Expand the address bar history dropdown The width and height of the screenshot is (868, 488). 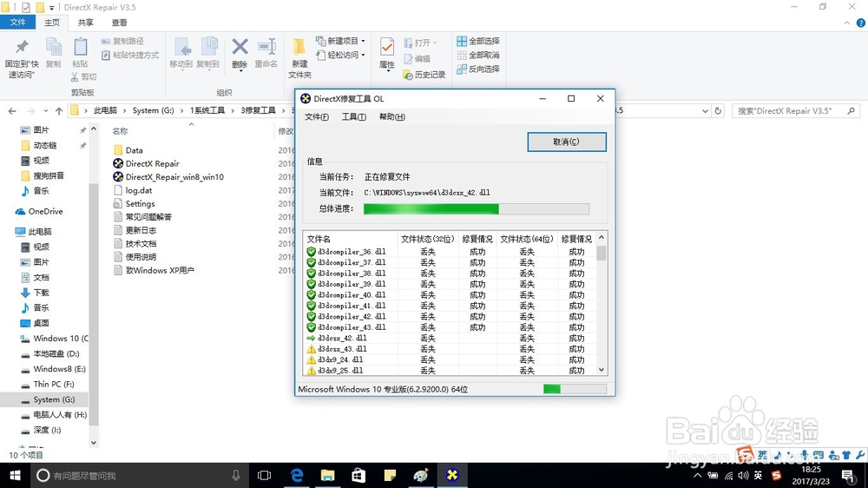[705, 111]
